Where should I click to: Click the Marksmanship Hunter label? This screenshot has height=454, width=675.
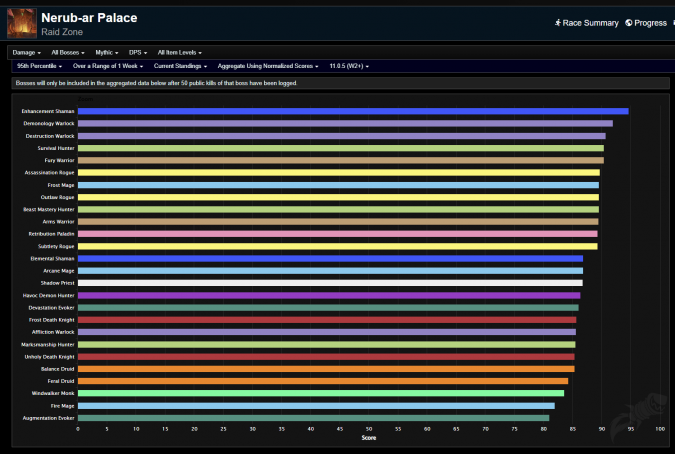pos(47,344)
